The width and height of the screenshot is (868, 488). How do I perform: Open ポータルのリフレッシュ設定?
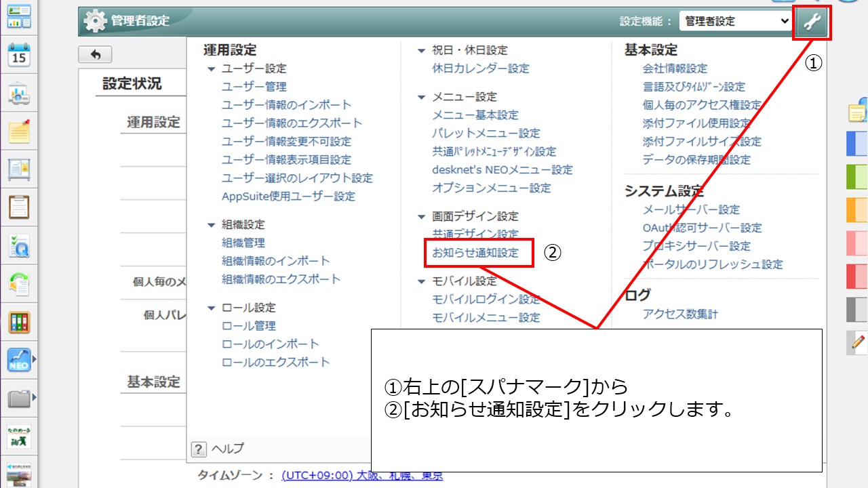pyautogui.click(x=713, y=265)
